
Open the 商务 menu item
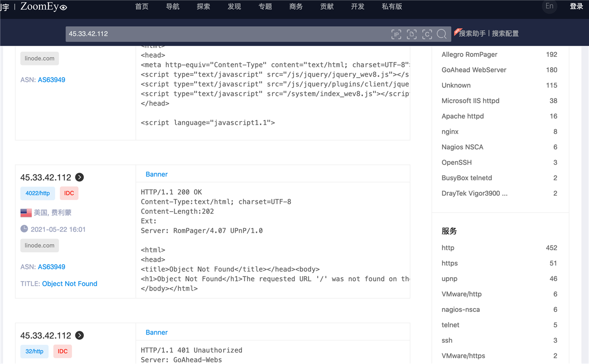296,6
